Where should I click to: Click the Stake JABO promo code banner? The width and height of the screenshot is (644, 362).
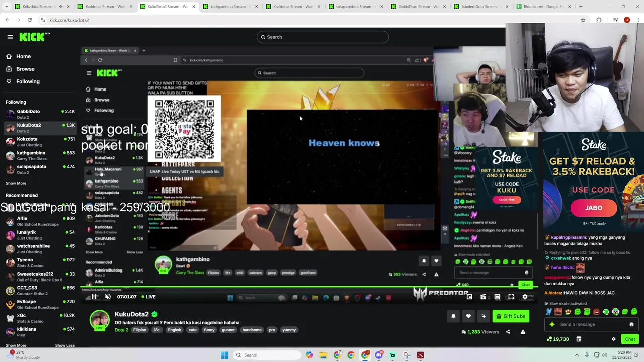point(594,181)
